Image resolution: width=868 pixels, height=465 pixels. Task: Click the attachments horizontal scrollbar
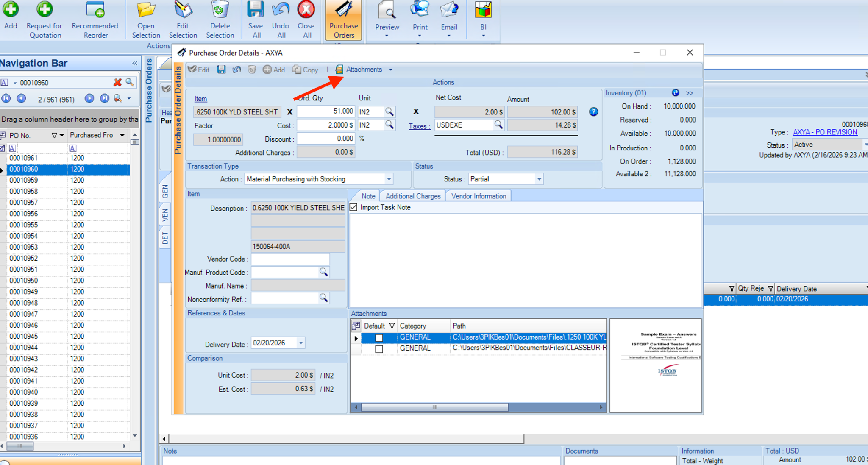coord(435,407)
